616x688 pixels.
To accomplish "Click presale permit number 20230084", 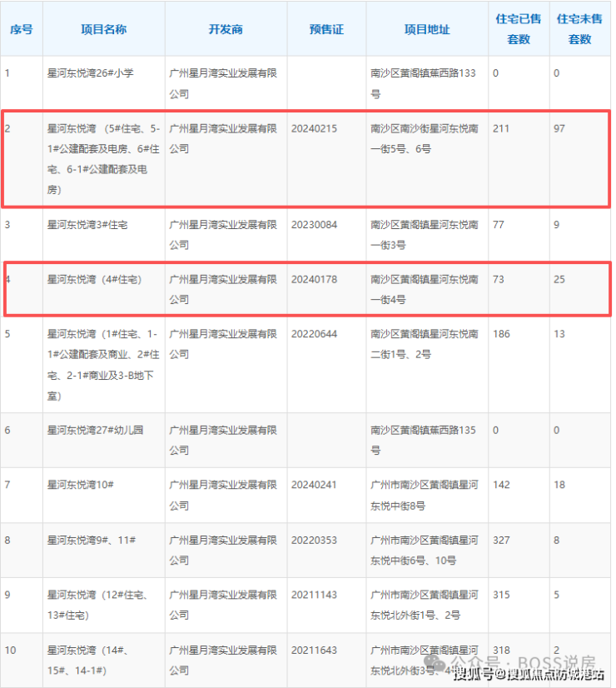I will [315, 225].
